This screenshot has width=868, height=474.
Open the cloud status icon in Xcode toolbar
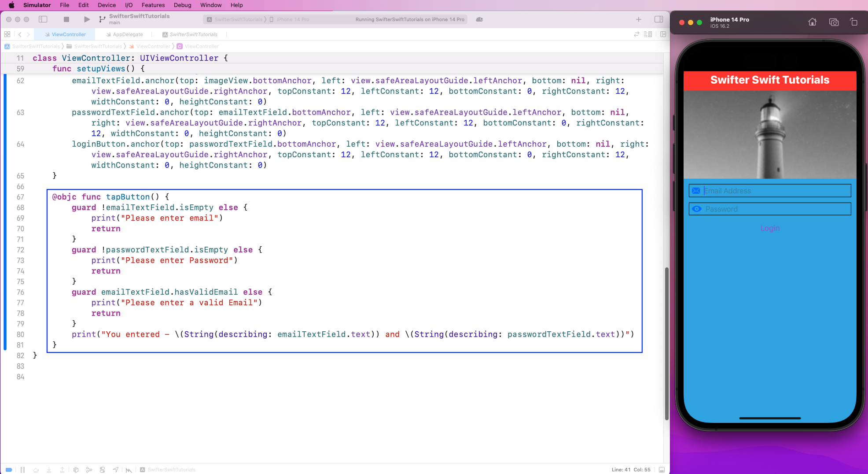(x=479, y=19)
